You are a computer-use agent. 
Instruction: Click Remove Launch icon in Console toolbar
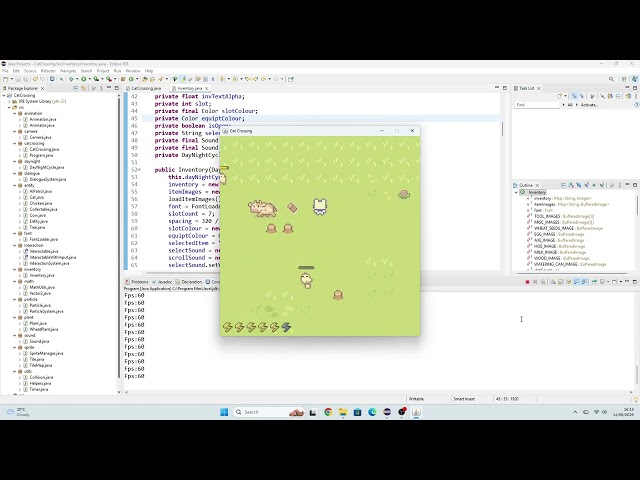535,282
